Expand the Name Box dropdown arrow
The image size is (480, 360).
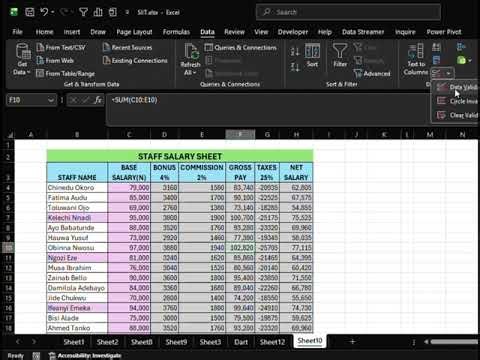click(51, 100)
